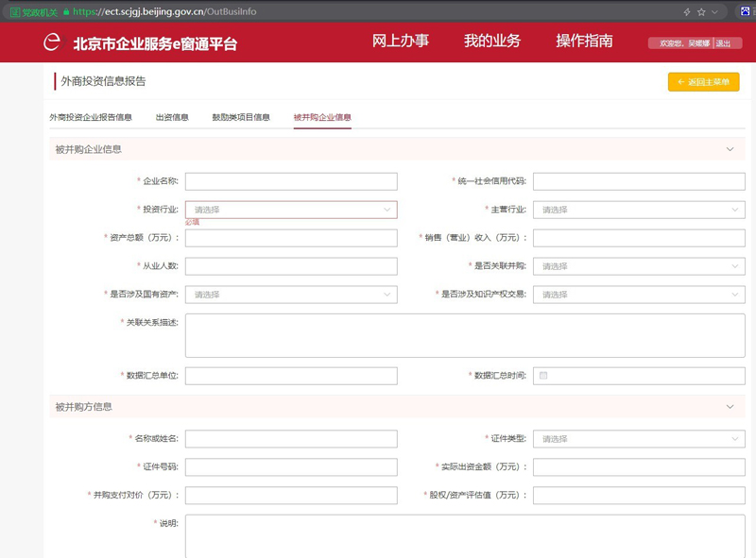This screenshot has width=756, height=558.
Task: Open the 主营行业 dropdown
Action: (639, 210)
